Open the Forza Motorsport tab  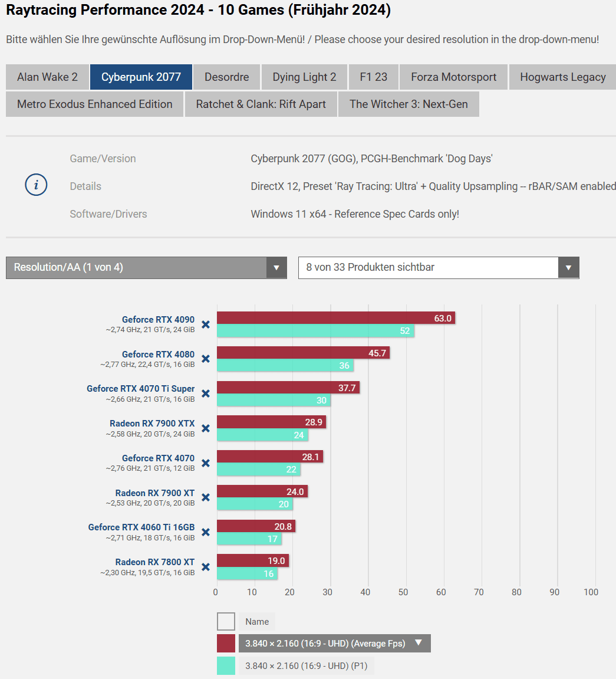click(x=453, y=77)
